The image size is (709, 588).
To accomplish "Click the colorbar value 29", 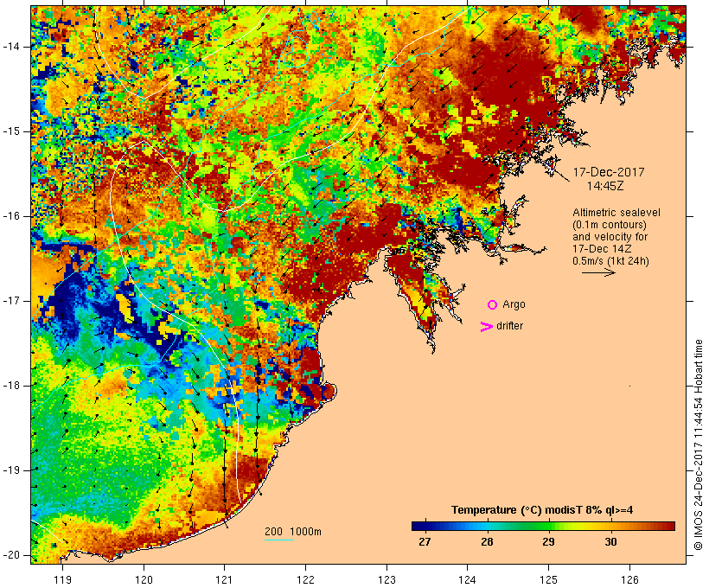I will coord(548,542).
